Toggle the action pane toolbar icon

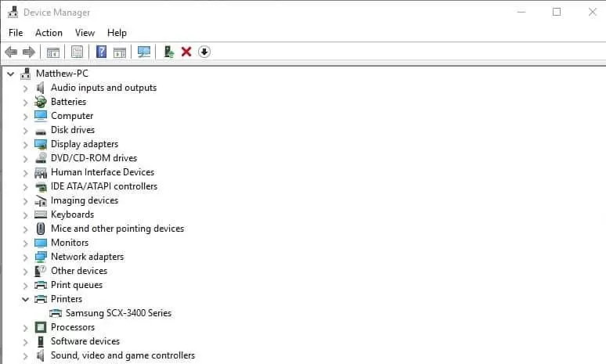(120, 52)
